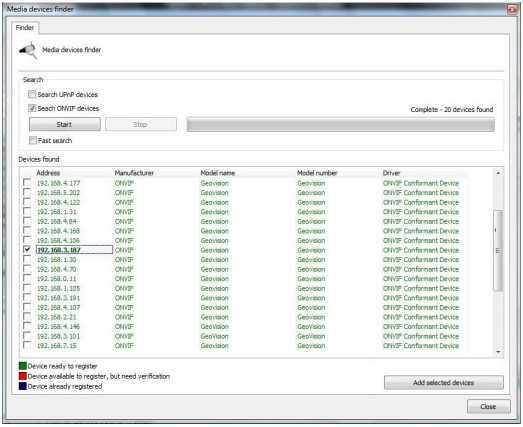The width and height of the screenshot is (523, 427).
Task: Select address 192.168.4.70
Action: [57, 269]
